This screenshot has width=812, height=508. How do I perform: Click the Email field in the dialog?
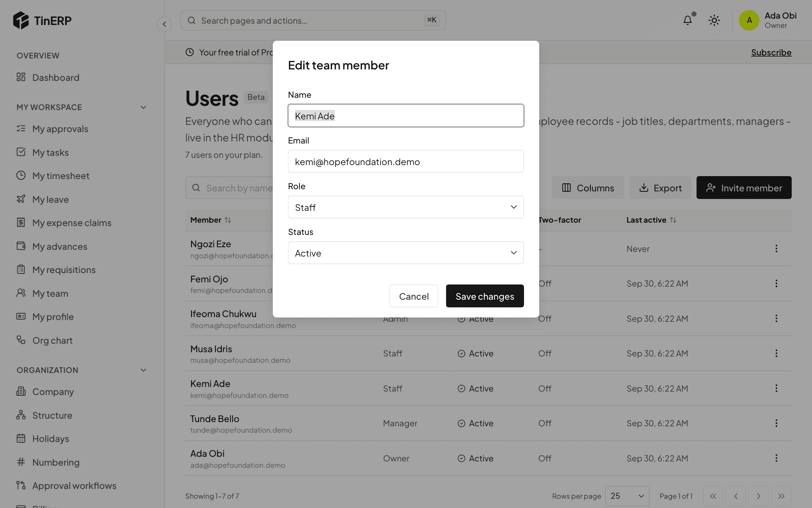(x=406, y=161)
